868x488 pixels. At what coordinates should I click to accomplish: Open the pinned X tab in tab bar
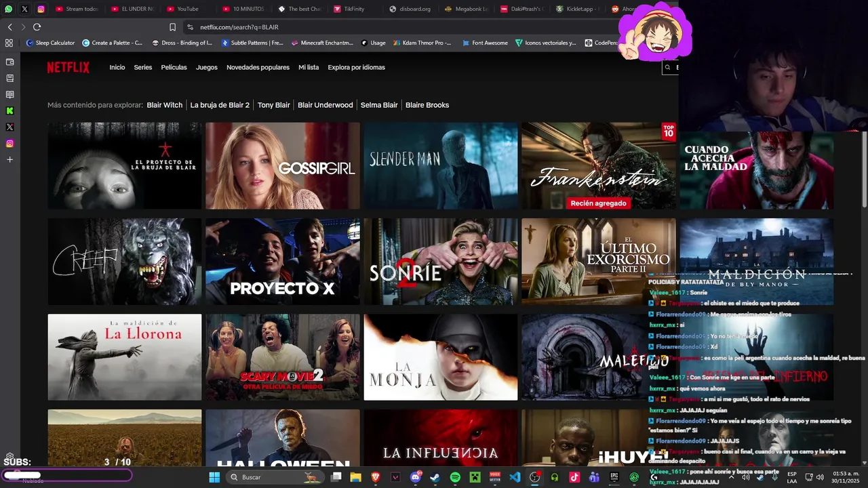(x=24, y=9)
